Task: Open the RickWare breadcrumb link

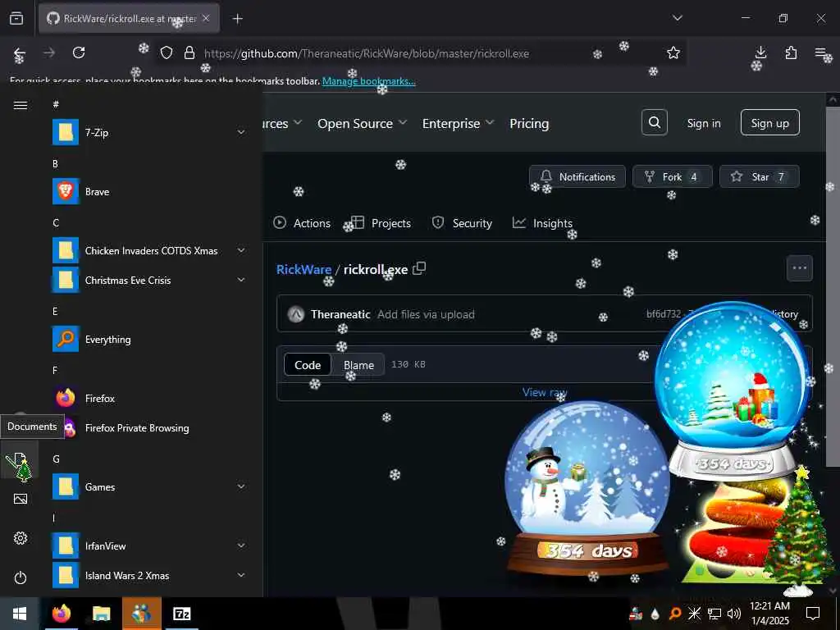Action: (304, 269)
